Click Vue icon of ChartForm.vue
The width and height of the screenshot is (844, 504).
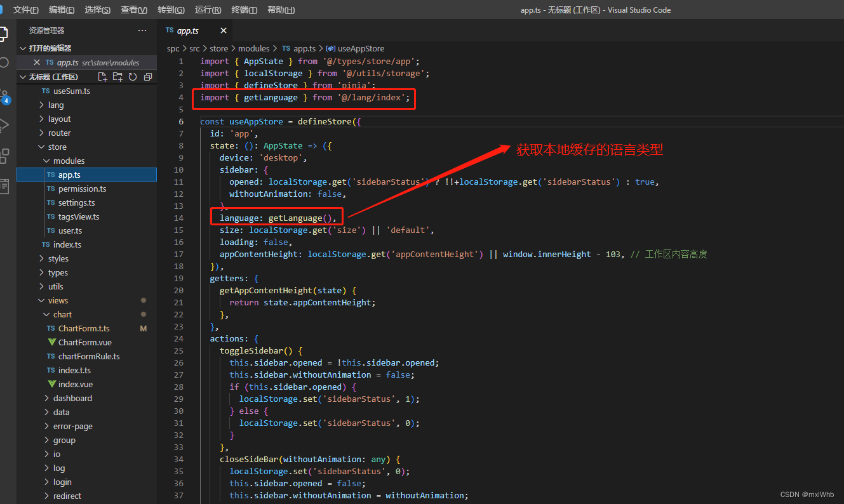pyautogui.click(x=52, y=342)
